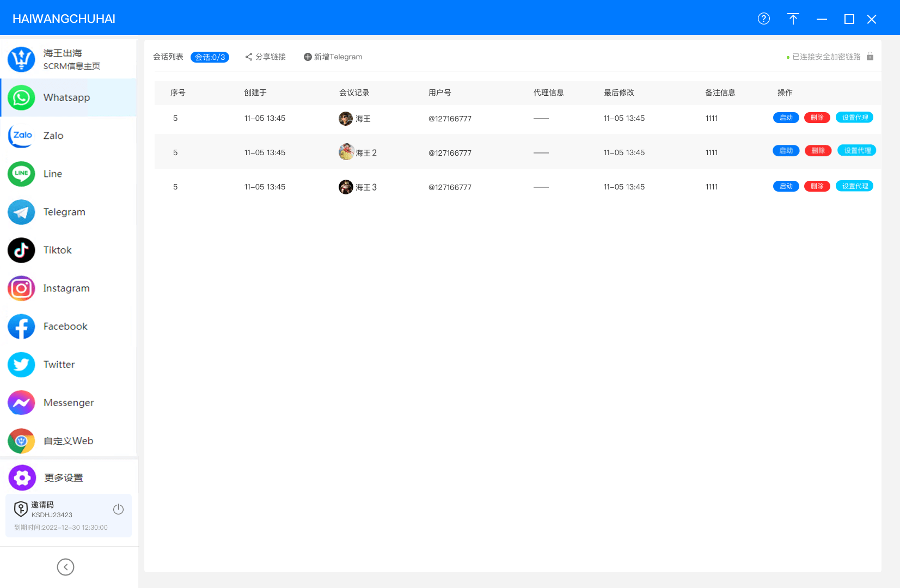Select the Line messenger icon
900x588 pixels.
click(x=21, y=174)
